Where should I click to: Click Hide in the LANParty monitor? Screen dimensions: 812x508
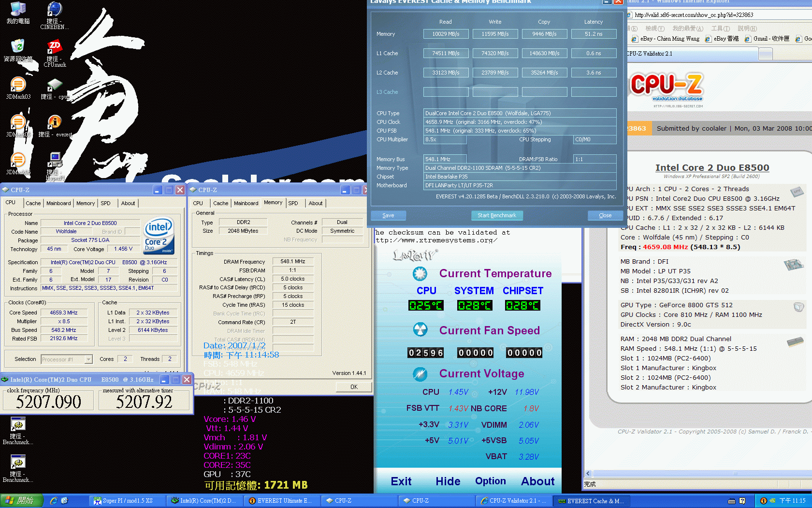pos(448,481)
